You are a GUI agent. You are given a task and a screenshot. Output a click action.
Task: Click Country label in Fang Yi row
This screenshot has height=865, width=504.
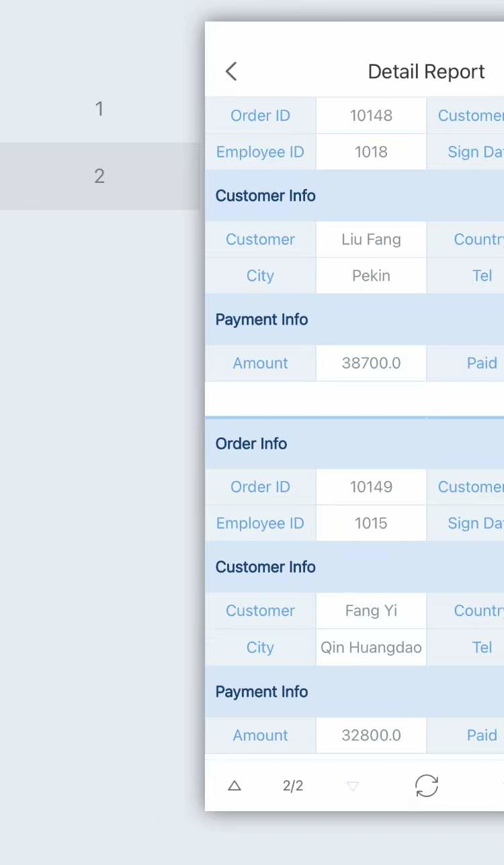click(478, 611)
